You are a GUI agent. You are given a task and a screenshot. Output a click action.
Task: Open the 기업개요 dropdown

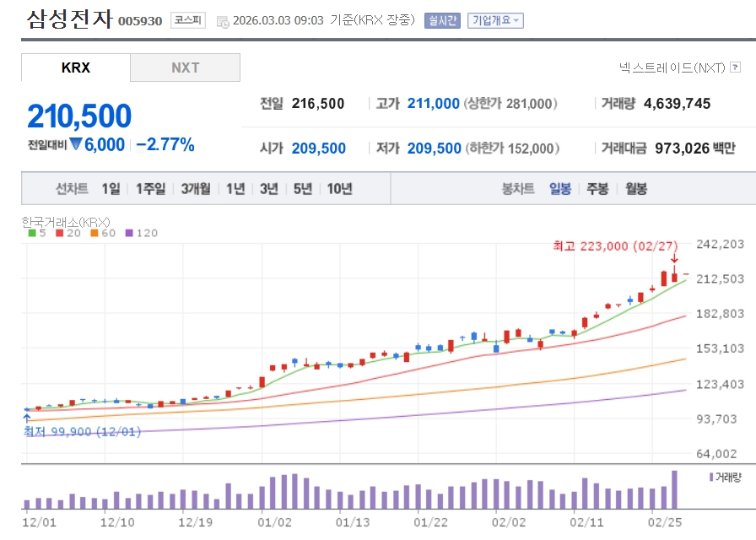coord(495,20)
